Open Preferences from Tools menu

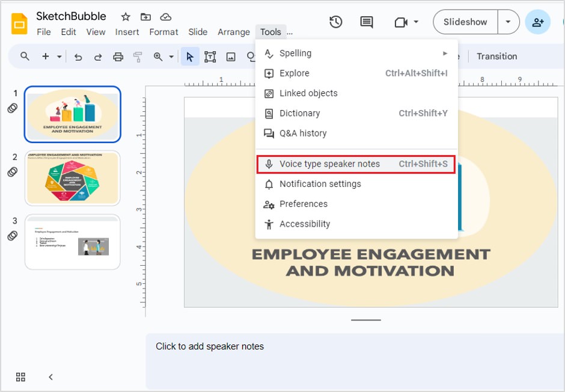point(356,204)
